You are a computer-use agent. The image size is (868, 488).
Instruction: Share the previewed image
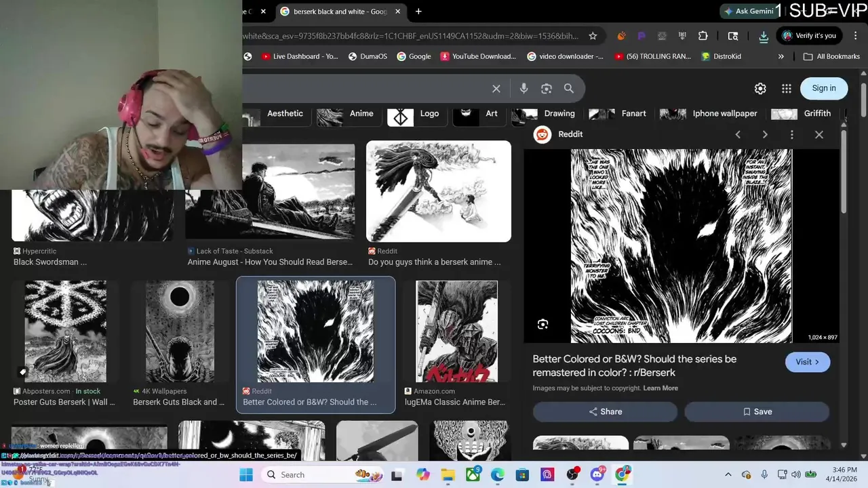click(x=605, y=411)
